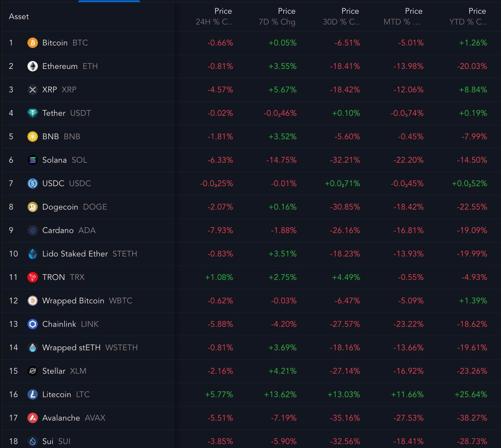501x448 pixels.
Task: Sort by Price 24H % Change header
Action: pos(214,17)
